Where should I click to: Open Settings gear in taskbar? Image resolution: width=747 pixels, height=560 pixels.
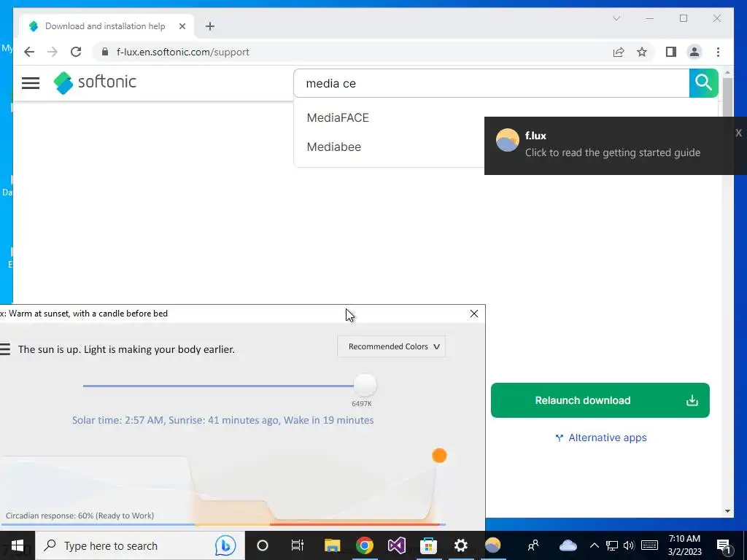coord(461,545)
